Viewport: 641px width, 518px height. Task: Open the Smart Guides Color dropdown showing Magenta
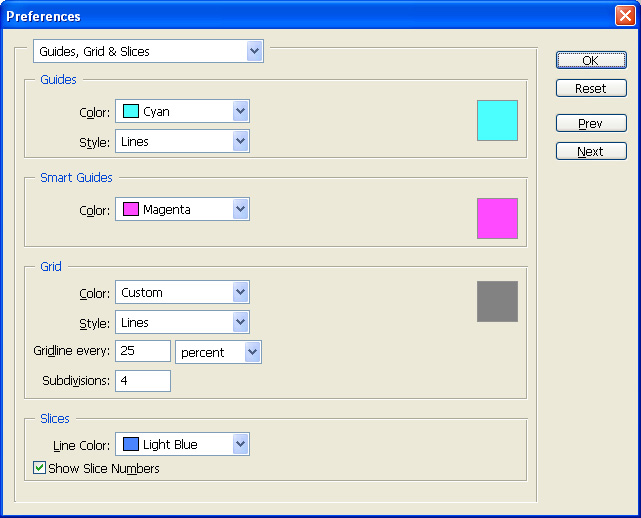point(182,209)
